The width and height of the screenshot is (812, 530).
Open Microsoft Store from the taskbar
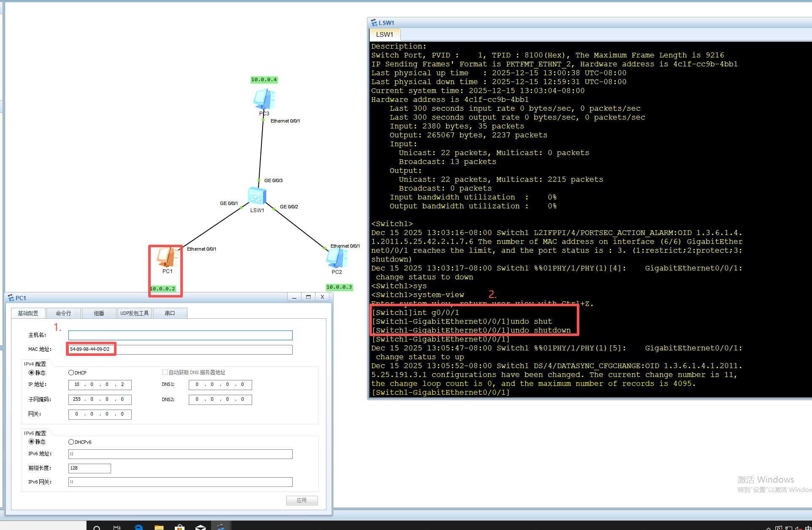(179, 527)
